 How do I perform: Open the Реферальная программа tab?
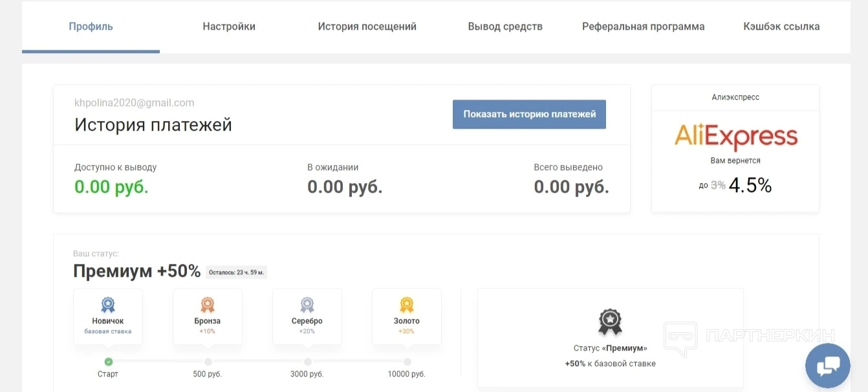click(x=644, y=27)
